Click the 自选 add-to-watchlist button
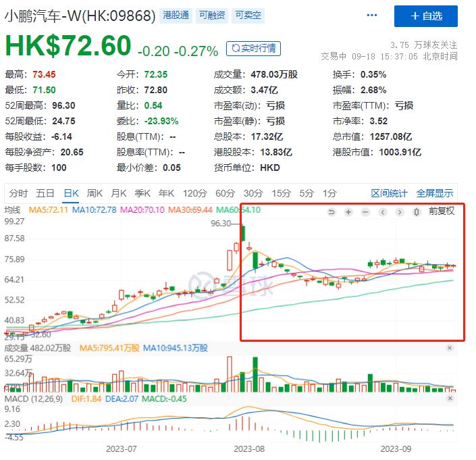This screenshot has height=460, width=476. point(425,16)
